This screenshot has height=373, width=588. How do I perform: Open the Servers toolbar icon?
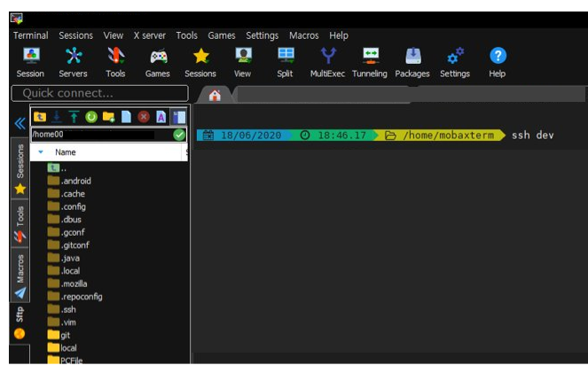(73, 63)
